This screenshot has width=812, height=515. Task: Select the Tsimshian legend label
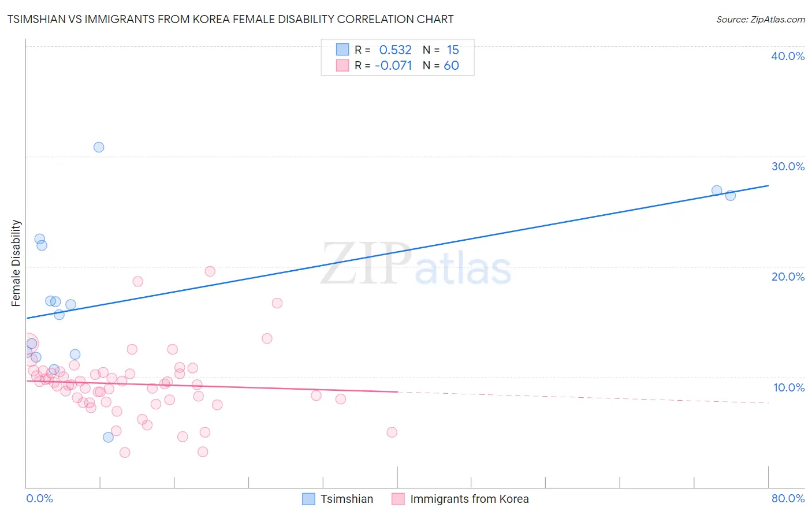[347, 499]
